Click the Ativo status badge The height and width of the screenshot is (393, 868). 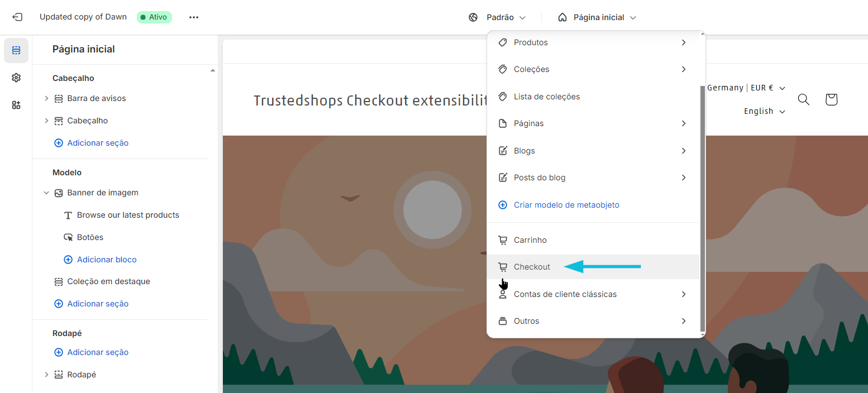click(x=154, y=17)
